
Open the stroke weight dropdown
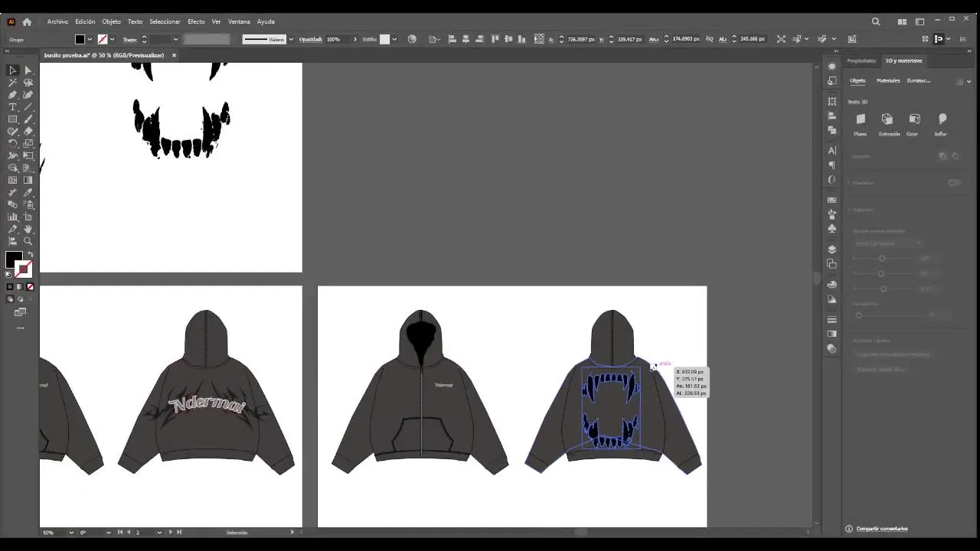(x=175, y=39)
